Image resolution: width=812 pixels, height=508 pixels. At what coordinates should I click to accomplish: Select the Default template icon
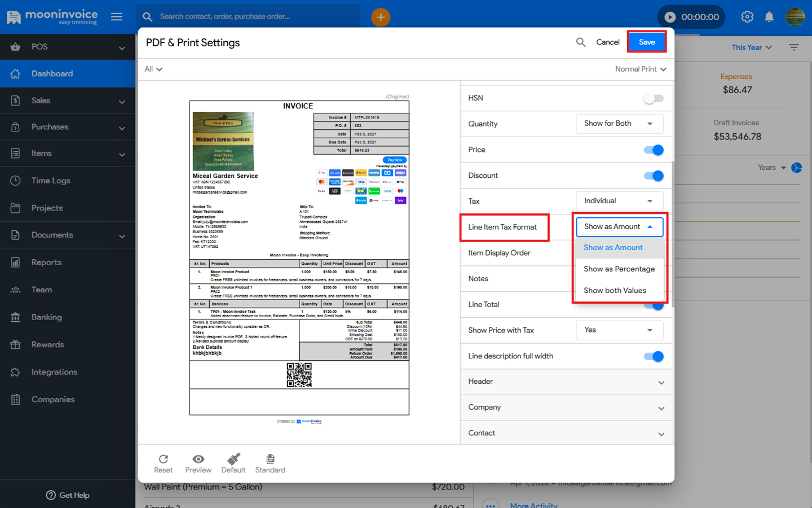pyautogui.click(x=233, y=459)
